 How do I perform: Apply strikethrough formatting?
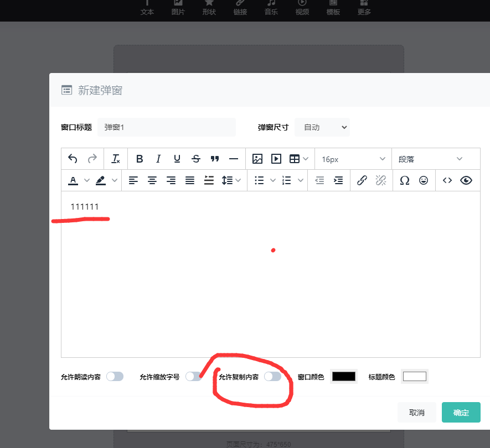[x=195, y=159]
